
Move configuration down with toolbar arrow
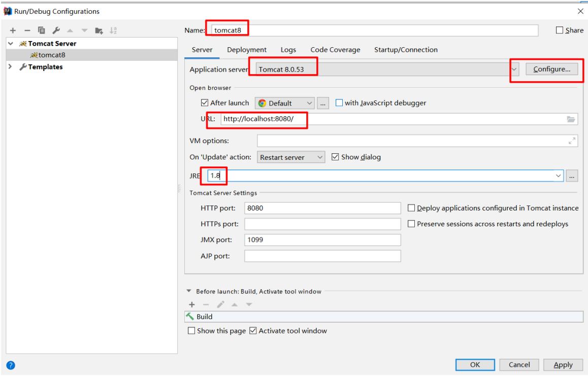click(x=84, y=31)
